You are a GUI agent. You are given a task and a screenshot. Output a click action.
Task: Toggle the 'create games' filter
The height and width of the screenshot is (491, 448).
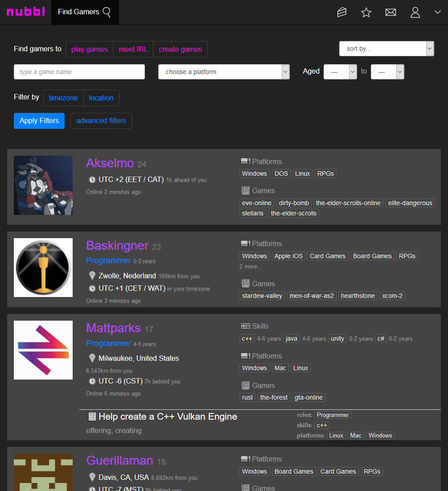coord(181,49)
